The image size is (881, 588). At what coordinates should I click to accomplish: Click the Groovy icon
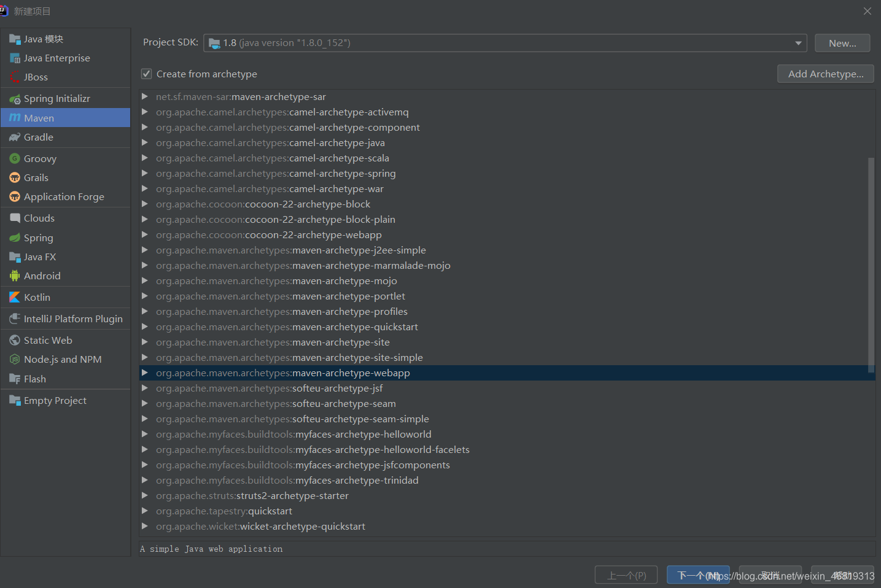click(15, 159)
